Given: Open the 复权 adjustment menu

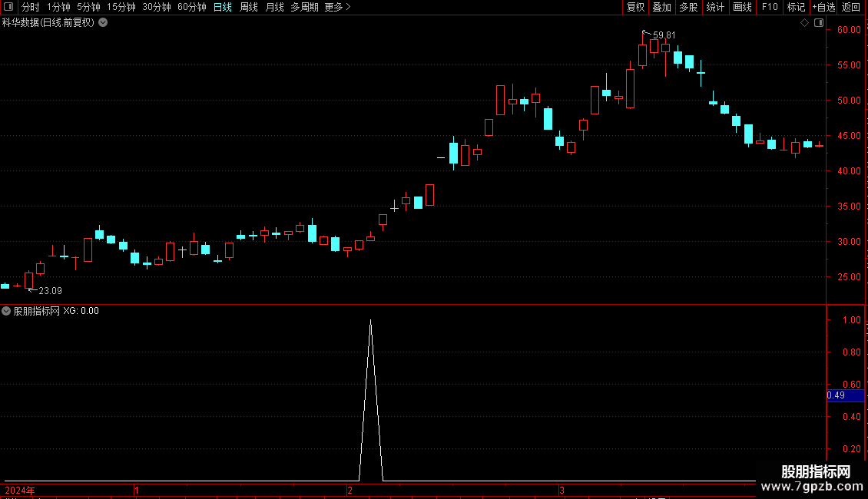Looking at the screenshot, I should (635, 7).
